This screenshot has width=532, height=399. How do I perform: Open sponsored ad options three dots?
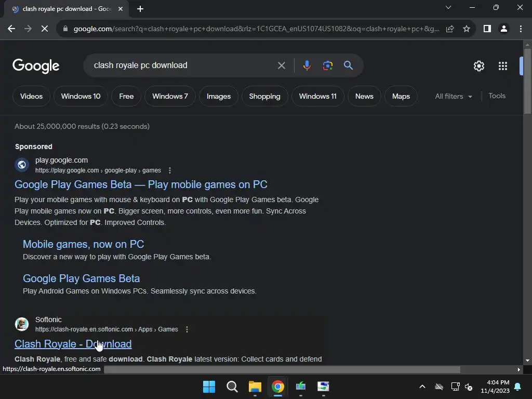click(x=170, y=170)
